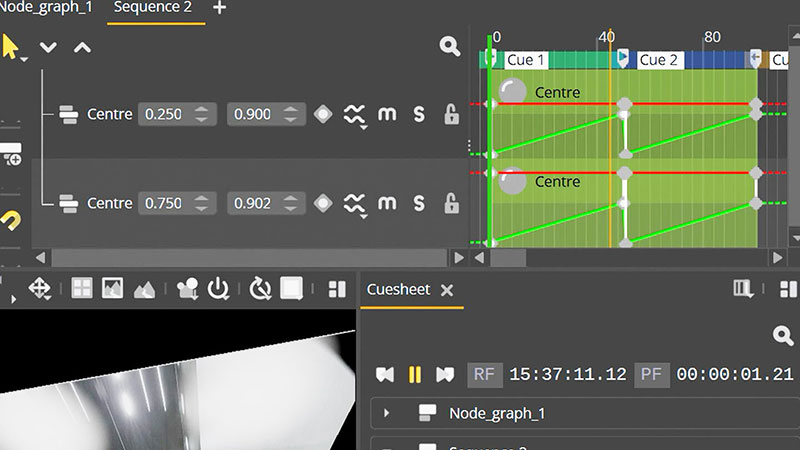Close the Cuesheet tab
The width and height of the screenshot is (800, 450).
coord(447,290)
